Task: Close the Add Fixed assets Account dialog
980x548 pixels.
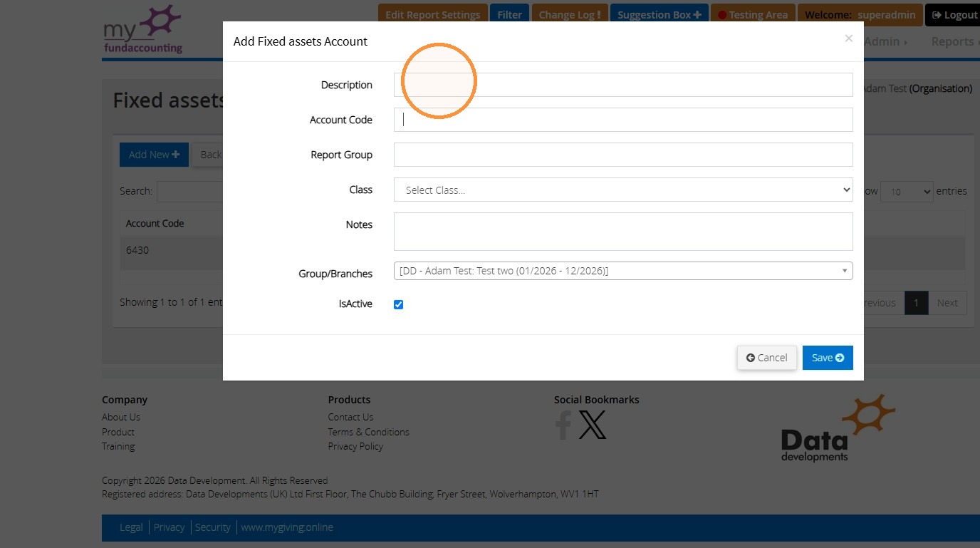Action: [x=848, y=38]
